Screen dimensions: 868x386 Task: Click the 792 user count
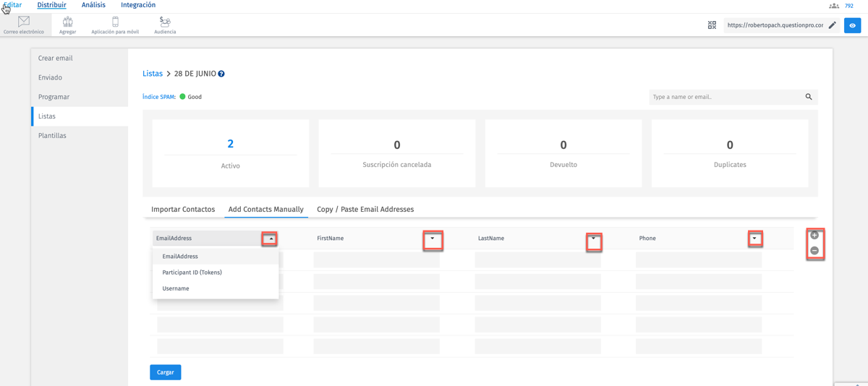849,6
